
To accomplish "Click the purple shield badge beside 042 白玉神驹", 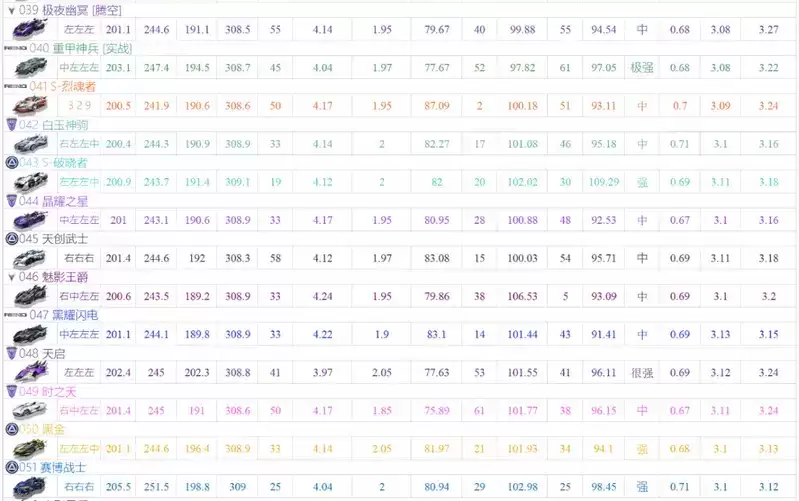I will click(10, 124).
